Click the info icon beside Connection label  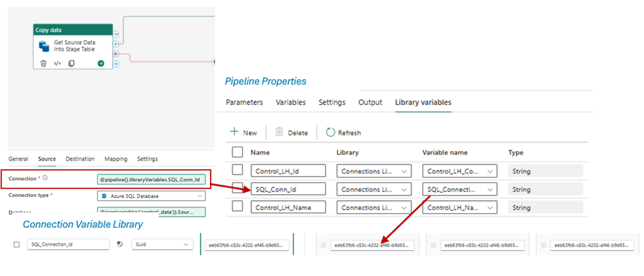46,178
